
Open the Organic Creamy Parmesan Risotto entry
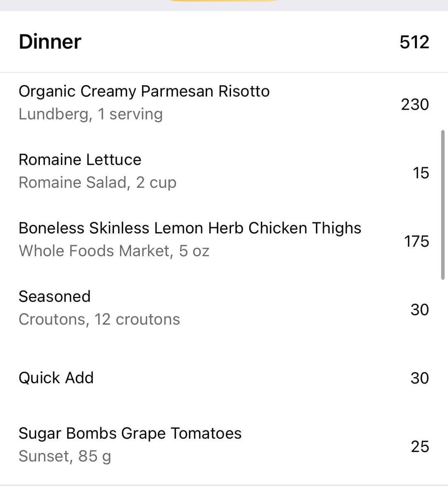[x=144, y=91]
